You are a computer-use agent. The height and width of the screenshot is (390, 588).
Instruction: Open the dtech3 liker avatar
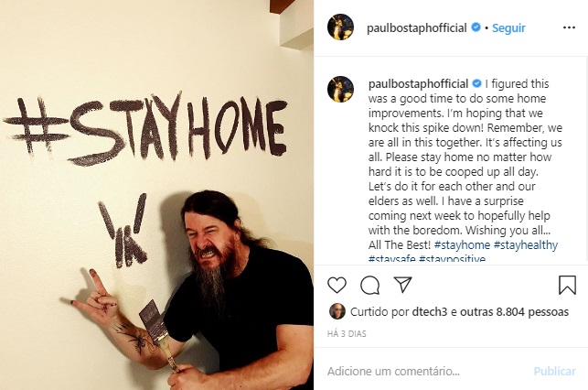(x=337, y=311)
